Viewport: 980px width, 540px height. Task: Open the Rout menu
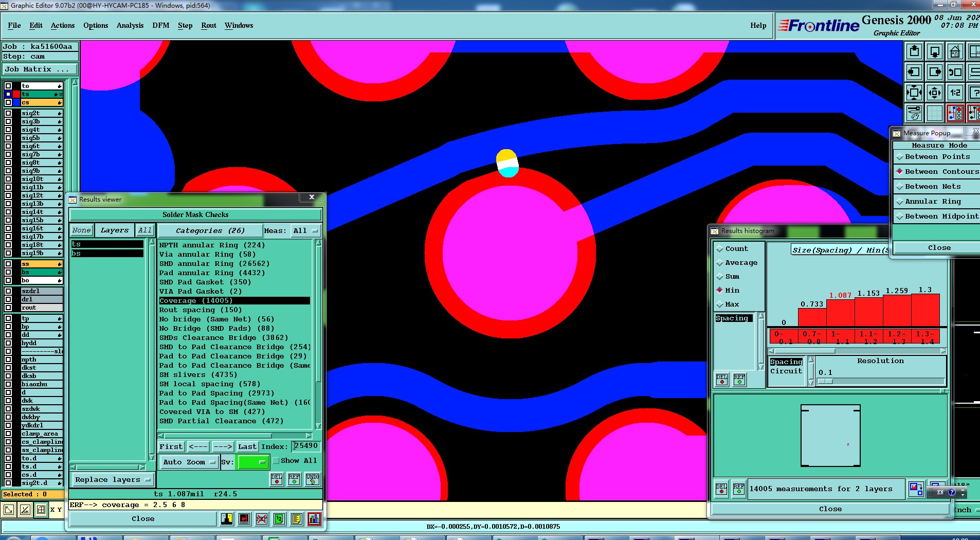209,26
